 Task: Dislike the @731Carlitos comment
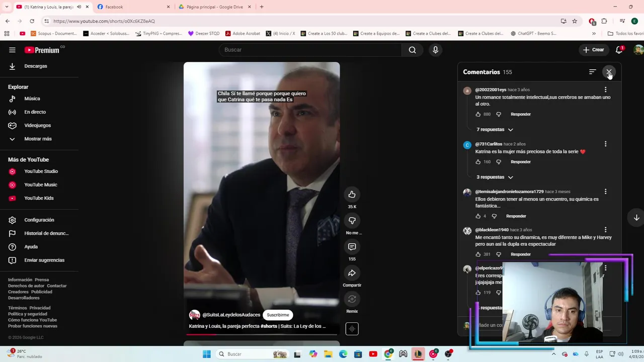[x=499, y=162]
